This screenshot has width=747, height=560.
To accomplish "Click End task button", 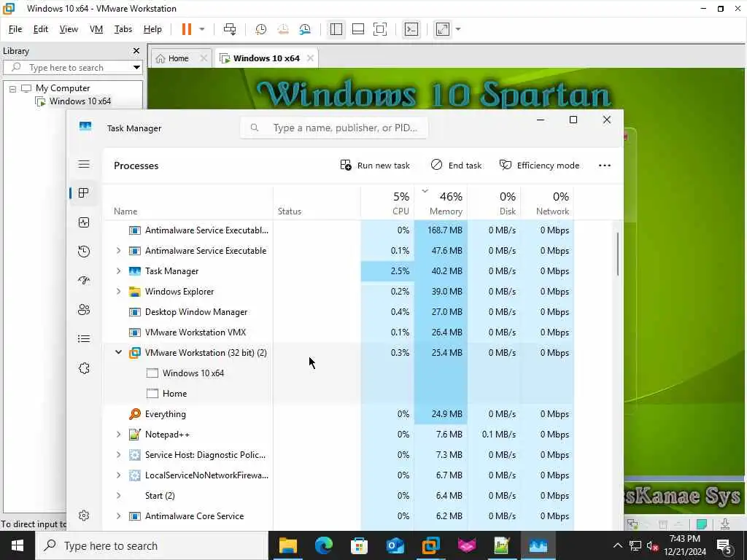I will pos(457,166).
